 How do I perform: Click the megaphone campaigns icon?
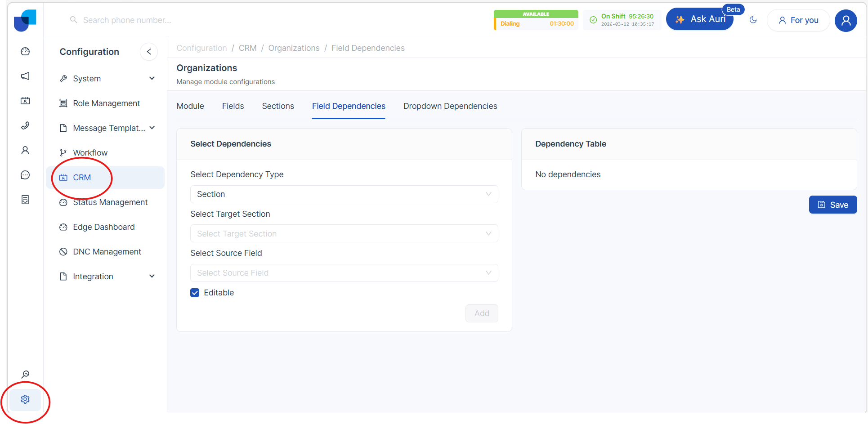(25, 76)
